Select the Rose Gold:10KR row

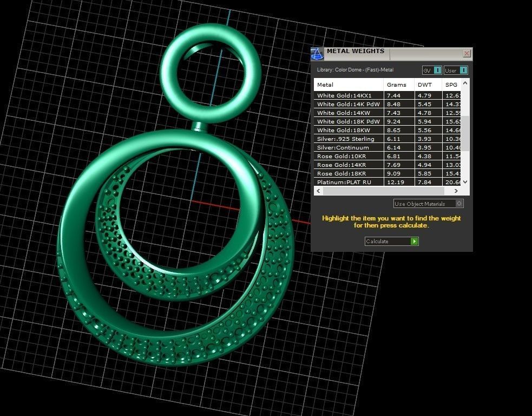click(x=387, y=156)
